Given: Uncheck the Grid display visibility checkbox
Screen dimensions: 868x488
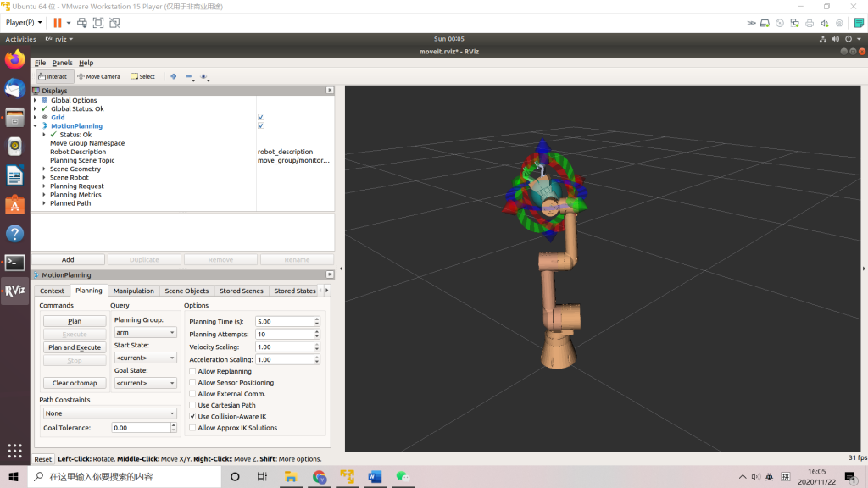Looking at the screenshot, I should 259,117.
